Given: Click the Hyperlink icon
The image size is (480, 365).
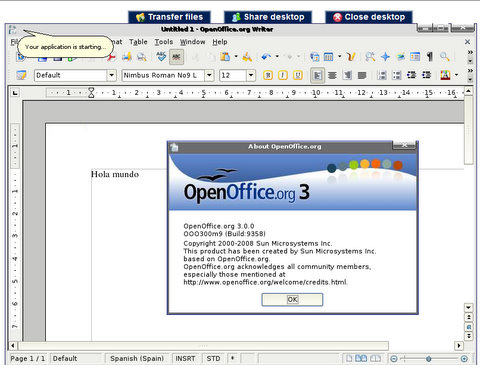Looking at the screenshot, I should pos(314,57).
